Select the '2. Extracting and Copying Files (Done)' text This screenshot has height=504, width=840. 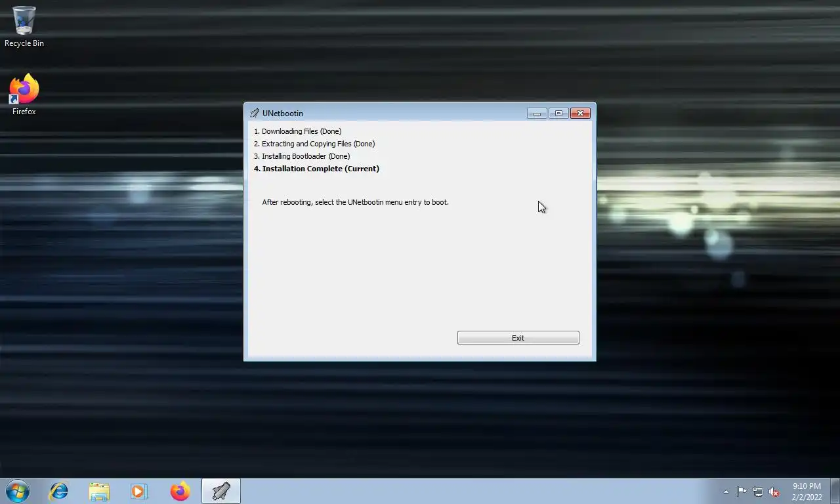314,144
